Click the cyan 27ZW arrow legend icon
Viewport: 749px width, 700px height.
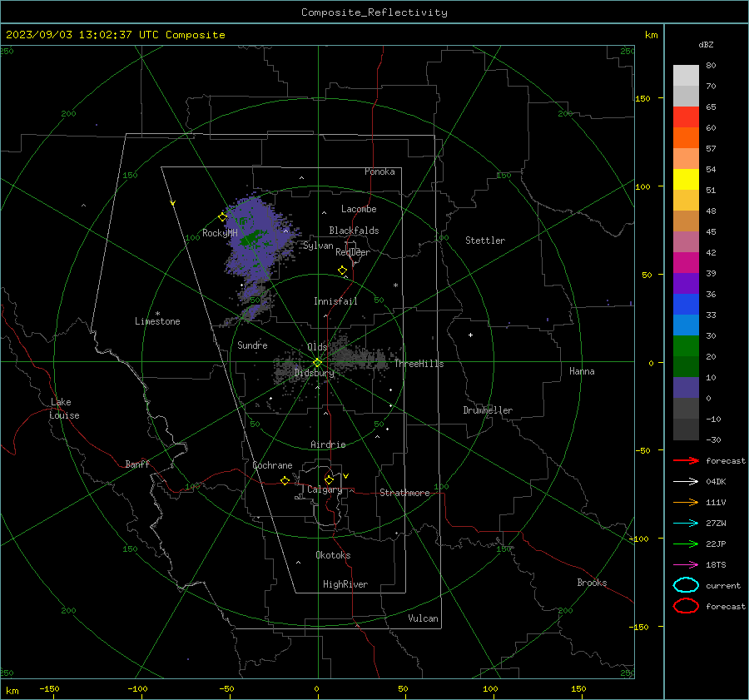686,524
